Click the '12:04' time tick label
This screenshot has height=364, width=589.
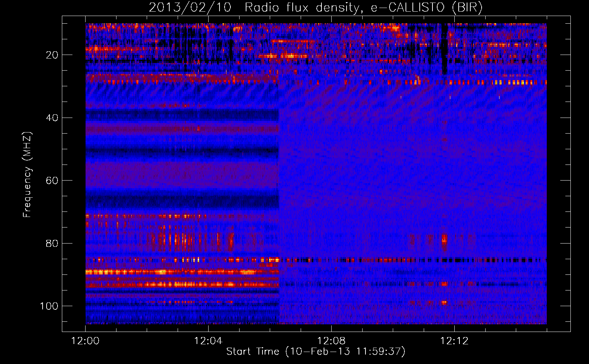coord(208,341)
